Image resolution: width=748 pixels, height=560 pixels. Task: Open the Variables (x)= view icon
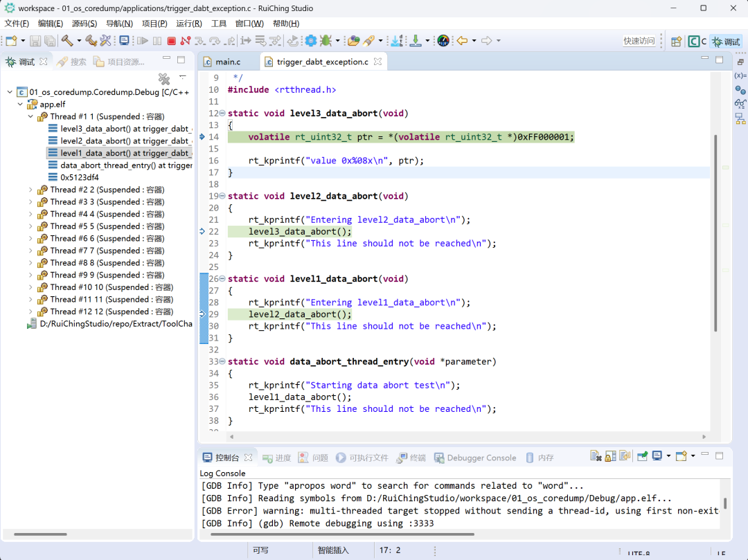(740, 75)
